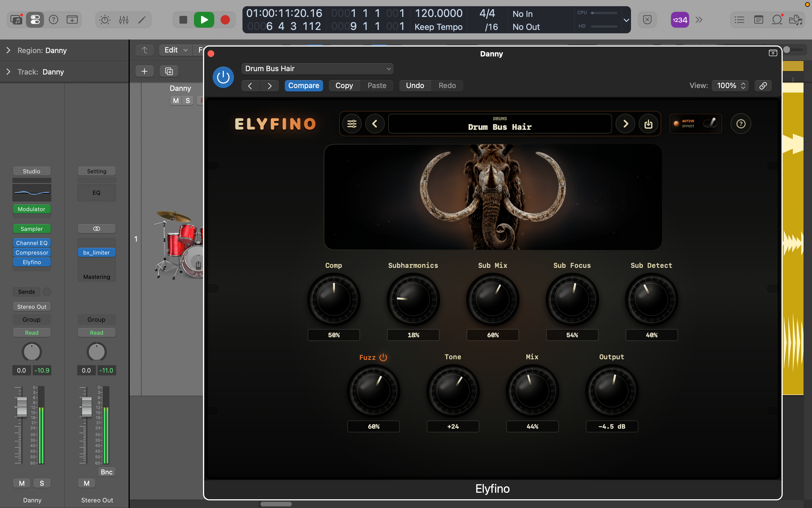This screenshot has height=508, width=812.
Task: Open the Mixer sliders icon
Action: coord(123,20)
